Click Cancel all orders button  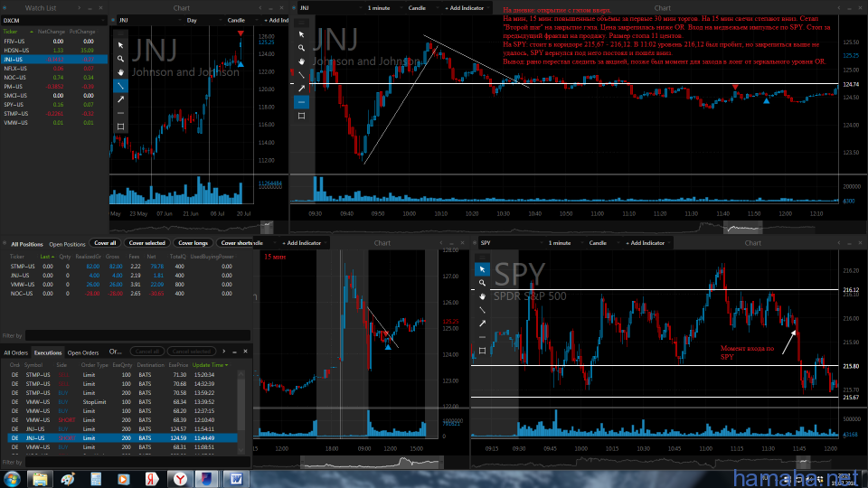click(147, 352)
